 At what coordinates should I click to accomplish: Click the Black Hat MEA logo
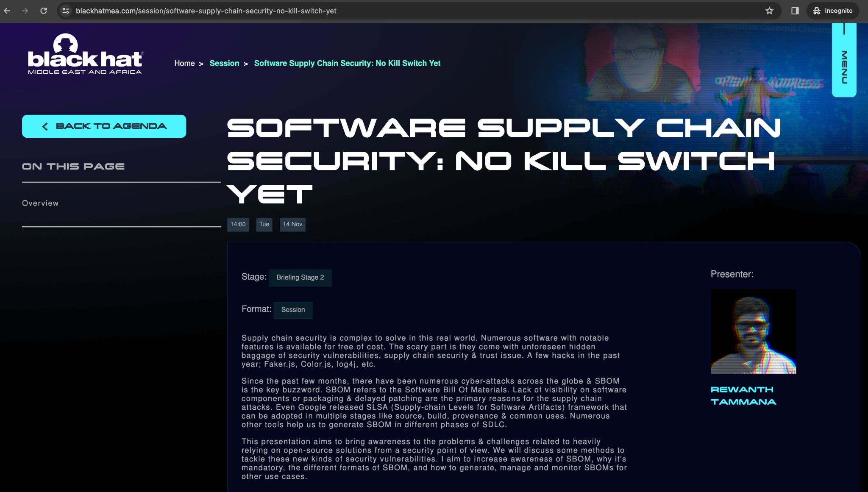pyautogui.click(x=85, y=57)
